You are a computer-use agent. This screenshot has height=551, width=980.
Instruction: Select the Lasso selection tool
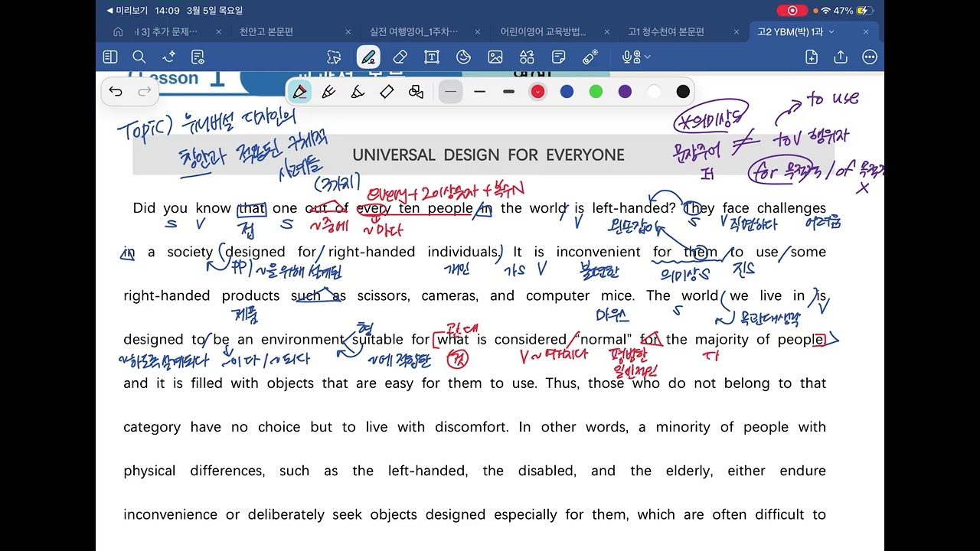[x=334, y=57]
